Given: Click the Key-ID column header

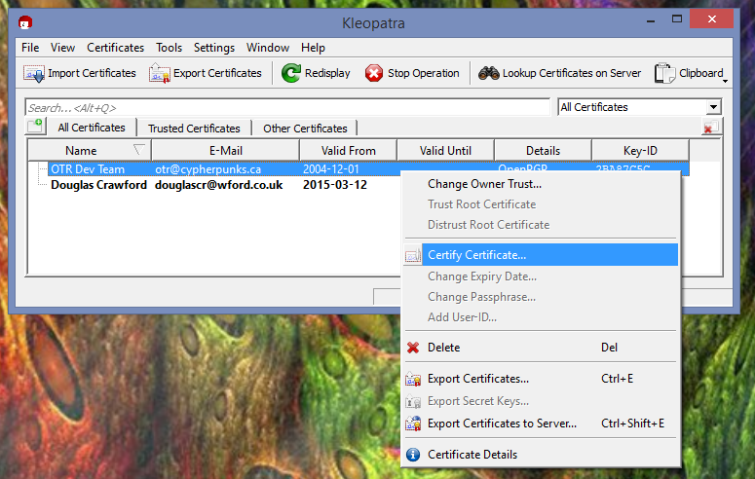Looking at the screenshot, I should click(640, 151).
